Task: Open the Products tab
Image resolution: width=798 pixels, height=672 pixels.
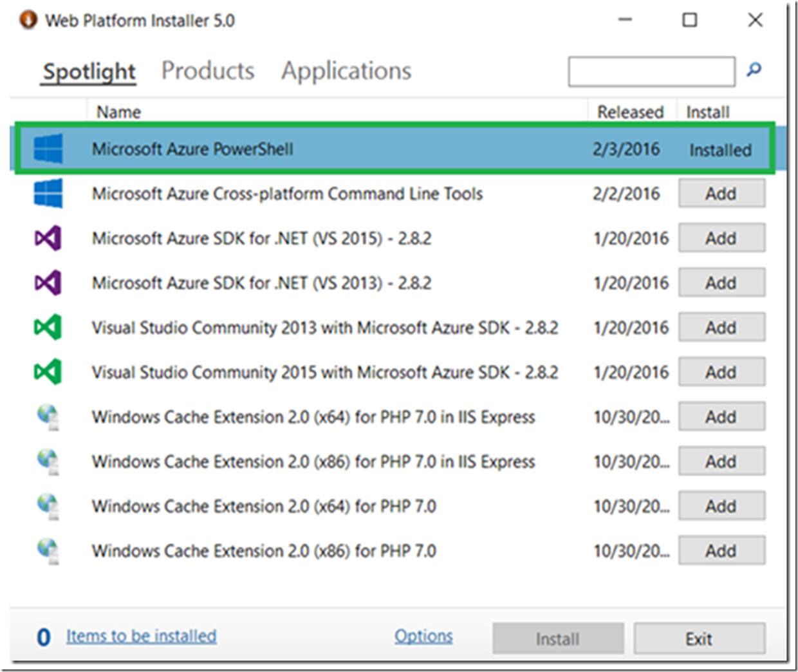Action: 208,71
